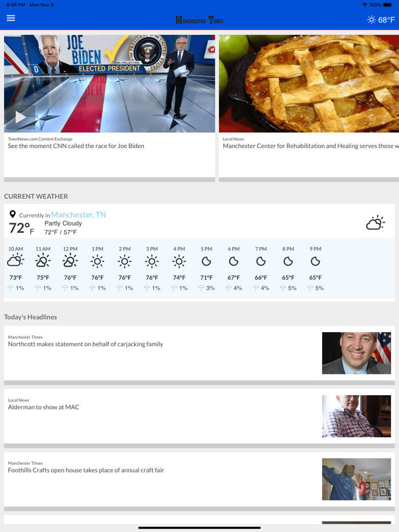The width and height of the screenshot is (399, 532).
Task: Open the Foothills Crafts article thumbnail
Action: 356,479
